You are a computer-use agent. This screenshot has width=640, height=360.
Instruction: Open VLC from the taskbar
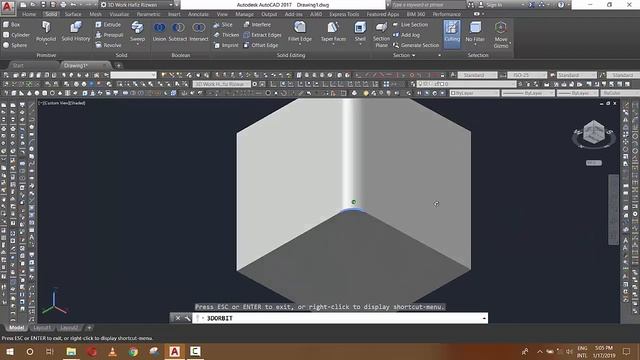coord(113,351)
